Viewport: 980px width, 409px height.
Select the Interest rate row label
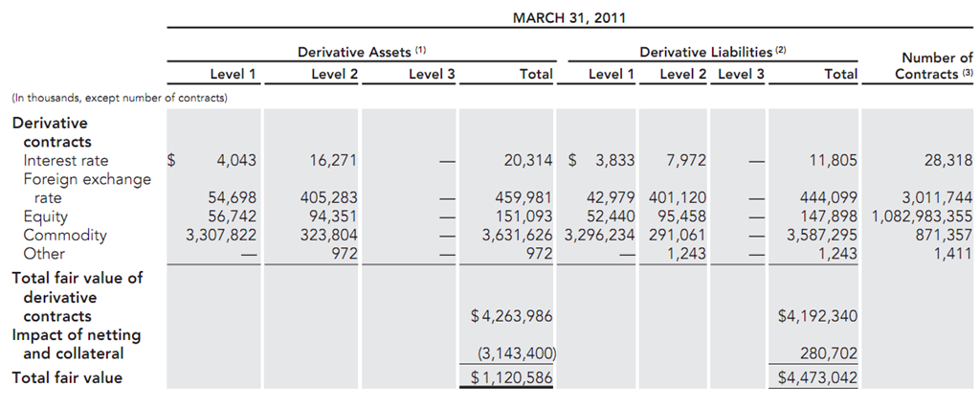click(x=66, y=161)
